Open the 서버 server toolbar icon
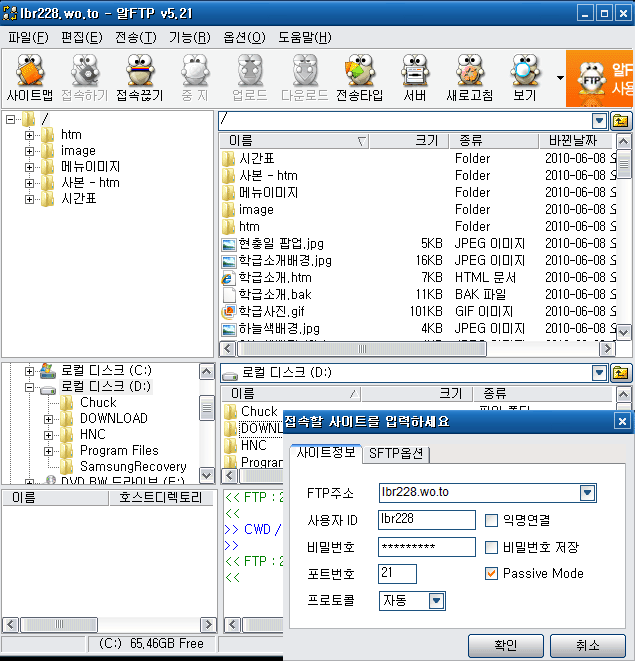Screen dimensions: 635x661 415,79
